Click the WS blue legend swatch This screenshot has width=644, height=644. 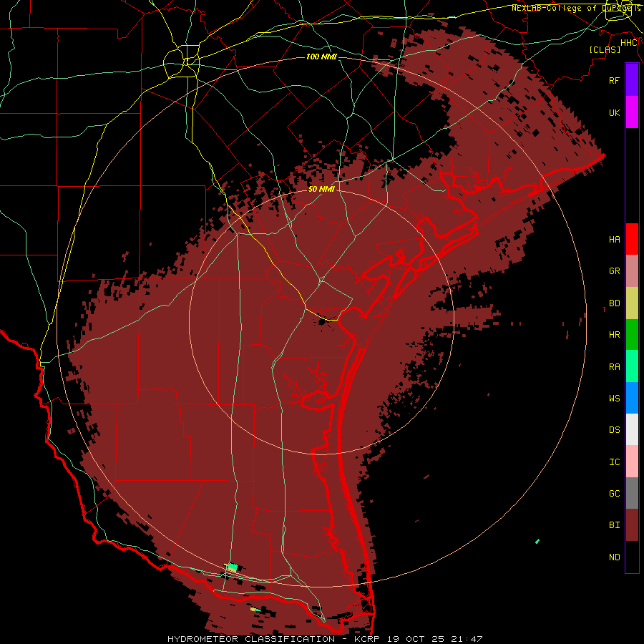point(632,398)
